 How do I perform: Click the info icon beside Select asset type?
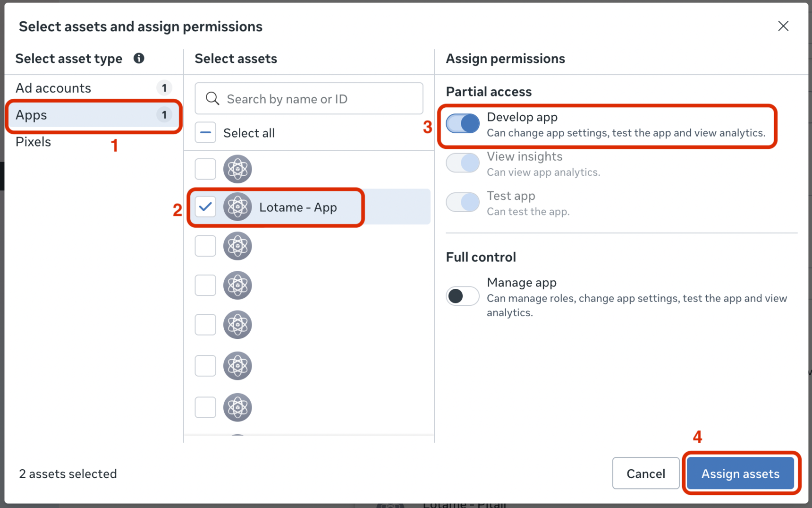tap(139, 58)
